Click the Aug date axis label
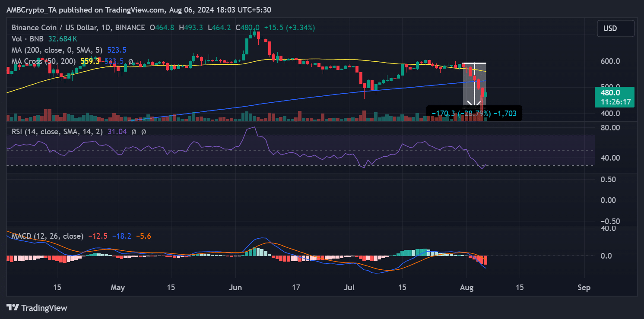The width and height of the screenshot is (644, 319). pos(466,287)
